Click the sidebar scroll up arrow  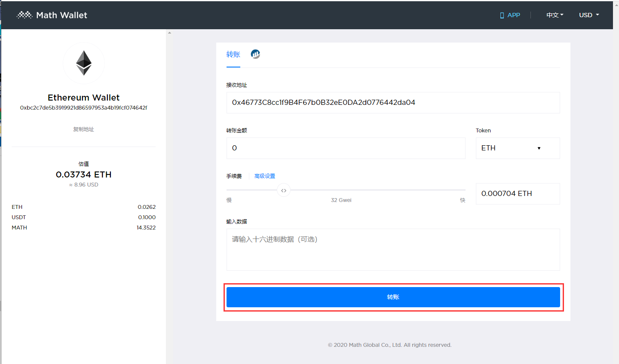169,33
